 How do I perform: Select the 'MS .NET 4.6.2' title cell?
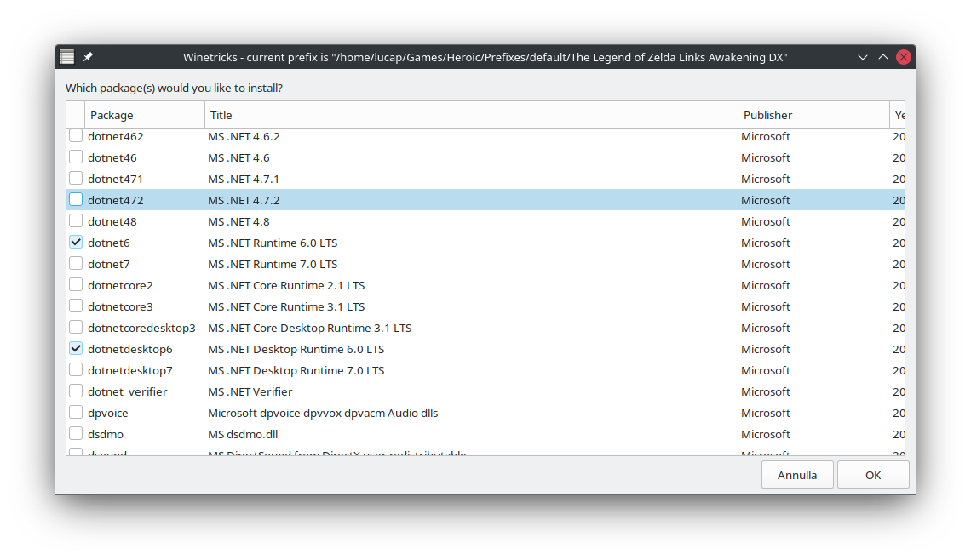(x=244, y=136)
